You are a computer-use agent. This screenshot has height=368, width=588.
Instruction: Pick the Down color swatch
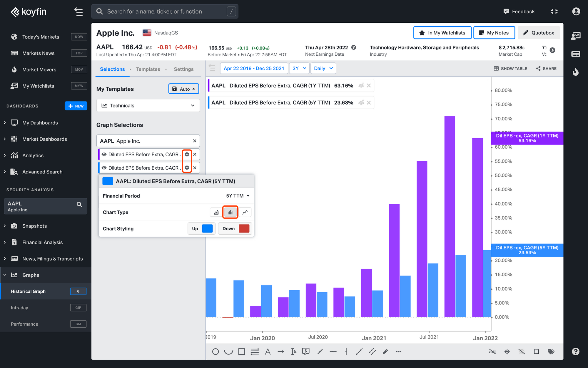click(244, 228)
